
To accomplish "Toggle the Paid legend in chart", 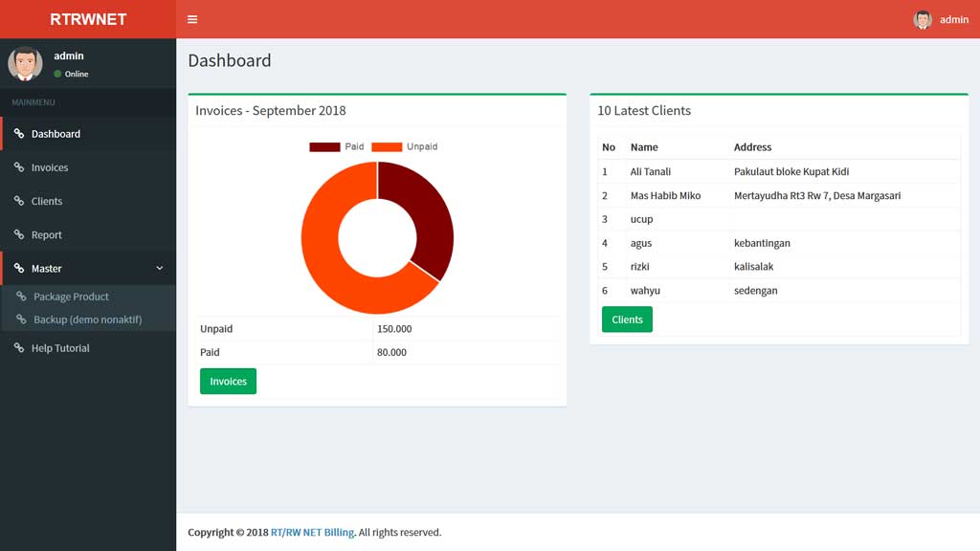I will click(x=336, y=146).
